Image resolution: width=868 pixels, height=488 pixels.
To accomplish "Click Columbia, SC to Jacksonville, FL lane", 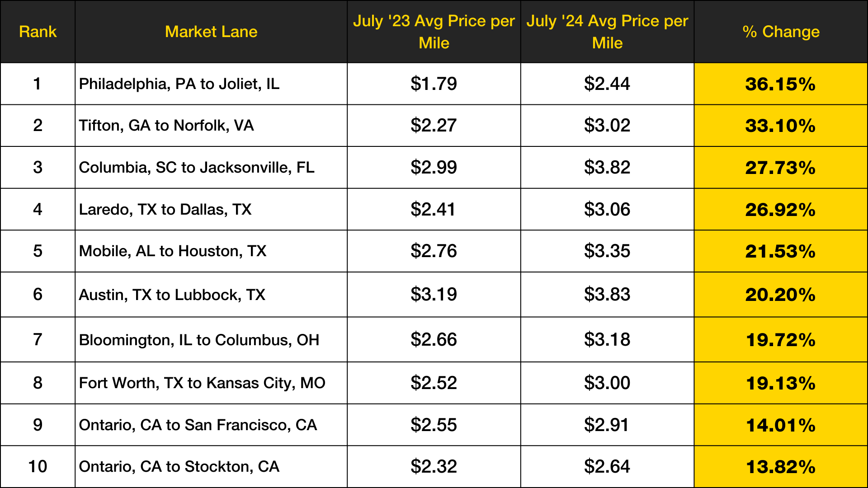I will [x=196, y=168].
